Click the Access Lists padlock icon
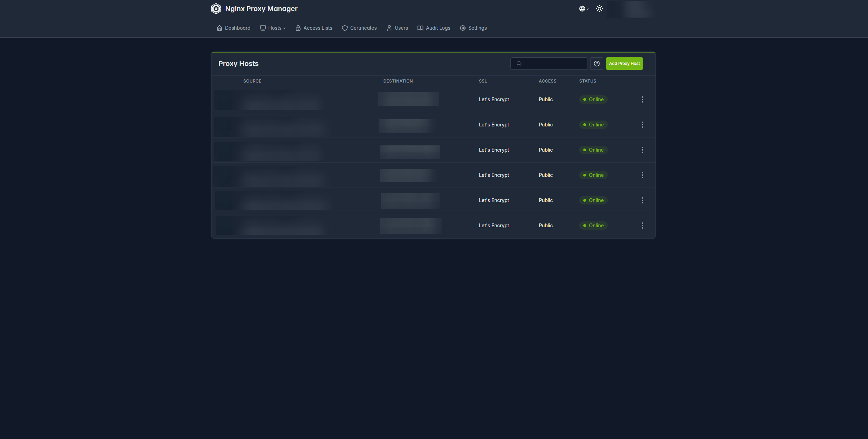The image size is (868, 439). click(298, 28)
